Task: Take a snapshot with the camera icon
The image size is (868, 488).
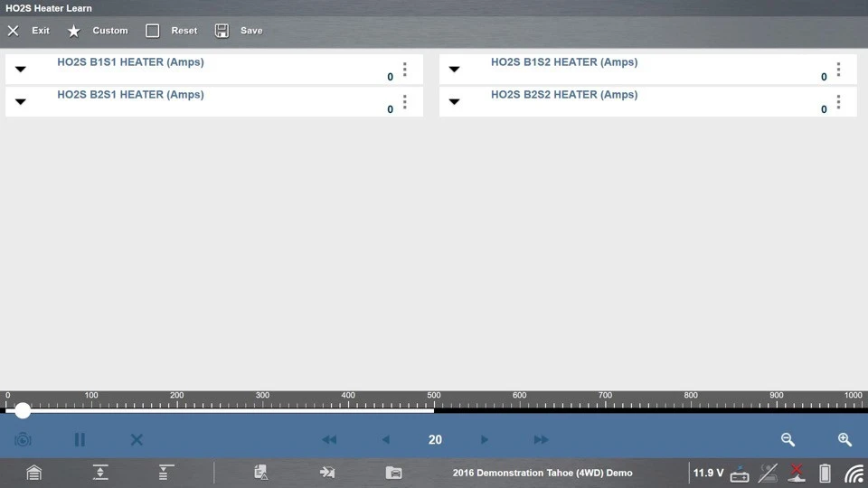Action: (x=23, y=440)
